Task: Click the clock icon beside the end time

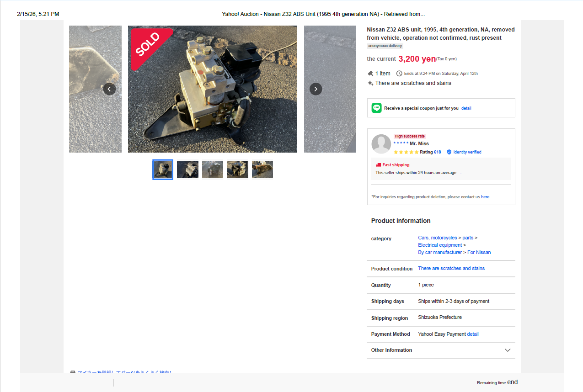Action: (x=399, y=74)
